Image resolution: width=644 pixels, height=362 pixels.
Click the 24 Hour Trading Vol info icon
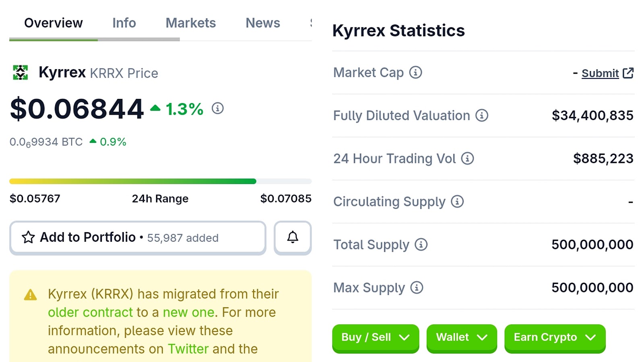point(467,158)
